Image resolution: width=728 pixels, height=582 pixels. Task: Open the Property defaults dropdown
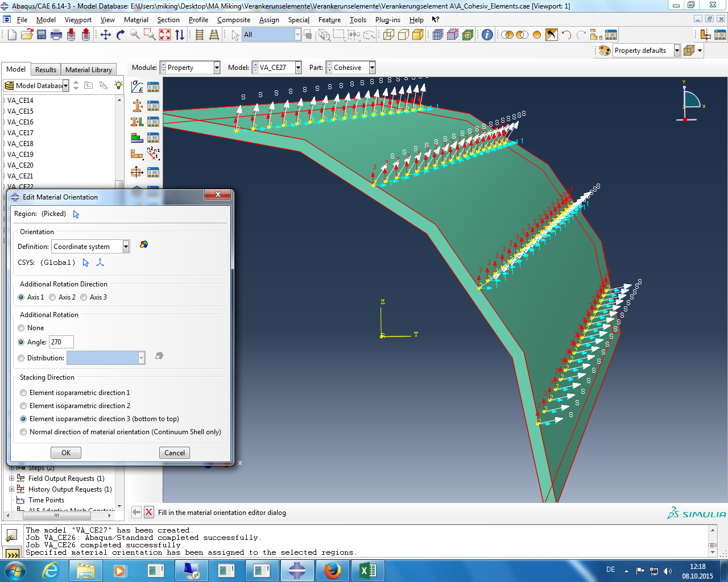(677, 51)
